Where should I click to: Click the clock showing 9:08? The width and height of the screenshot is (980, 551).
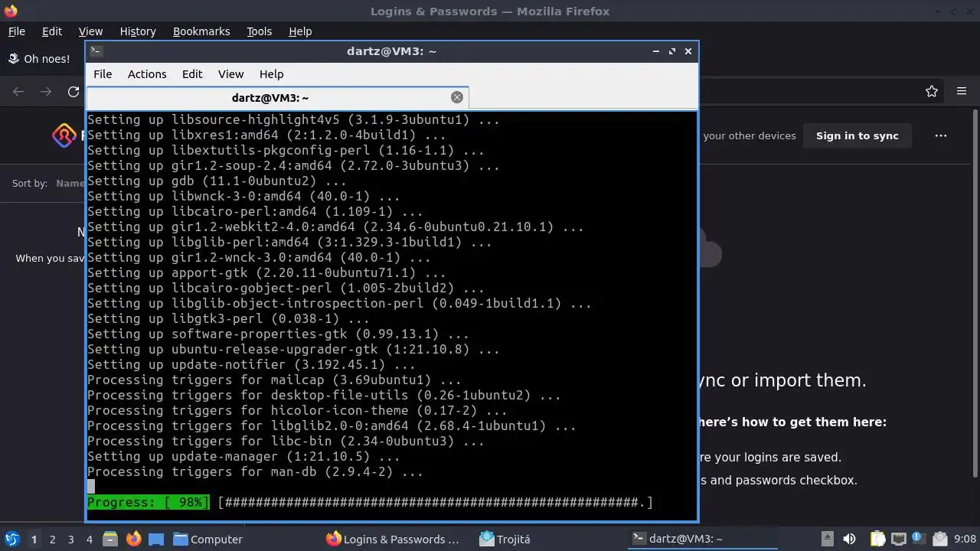pyautogui.click(x=965, y=539)
